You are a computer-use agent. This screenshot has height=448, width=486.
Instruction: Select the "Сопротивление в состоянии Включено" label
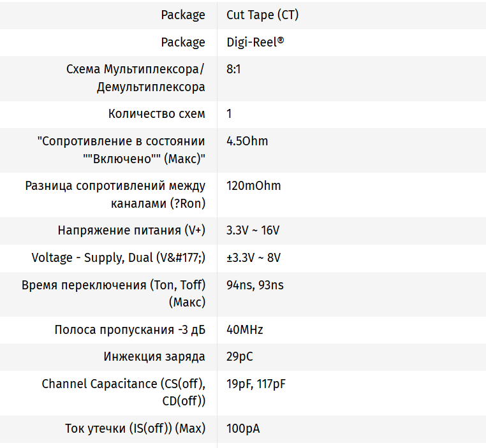(121, 150)
